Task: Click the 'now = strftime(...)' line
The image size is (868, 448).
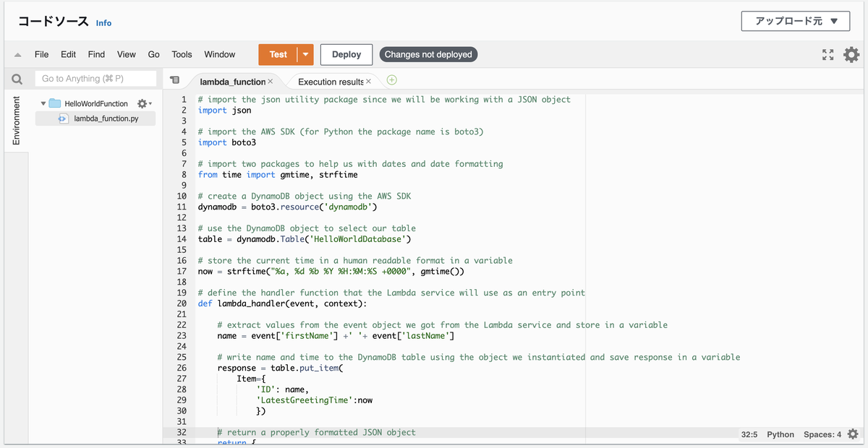Action: (x=331, y=271)
